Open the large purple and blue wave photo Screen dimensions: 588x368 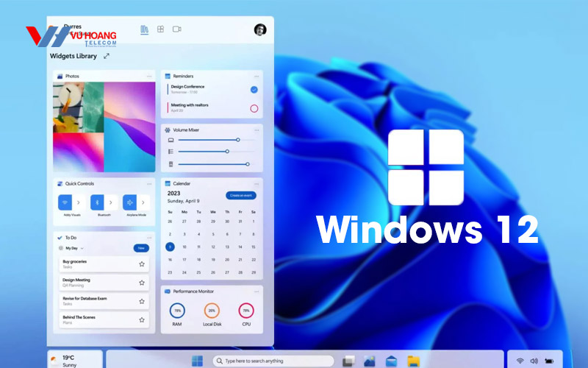point(129,127)
